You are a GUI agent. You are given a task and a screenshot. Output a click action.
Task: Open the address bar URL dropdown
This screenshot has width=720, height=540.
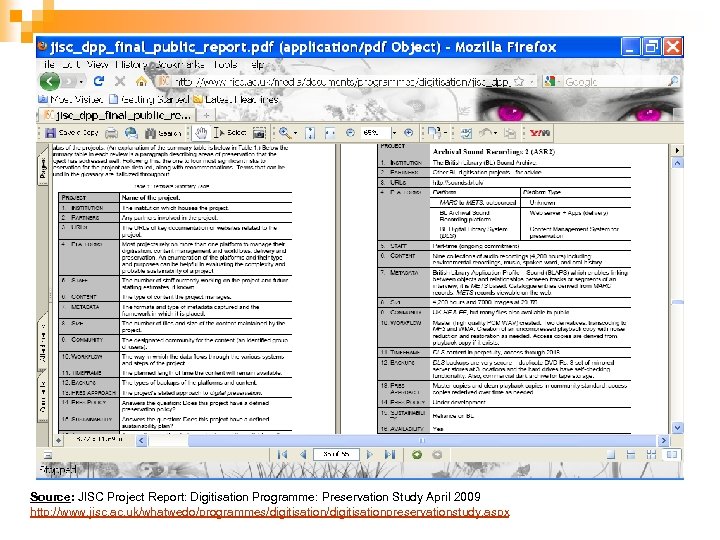[532, 82]
